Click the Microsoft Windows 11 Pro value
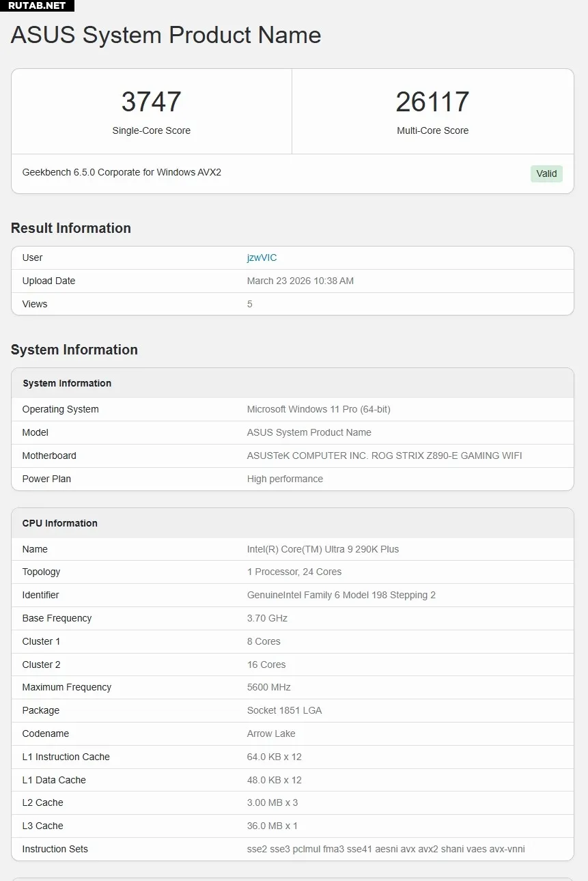The height and width of the screenshot is (881, 588). tap(318, 409)
